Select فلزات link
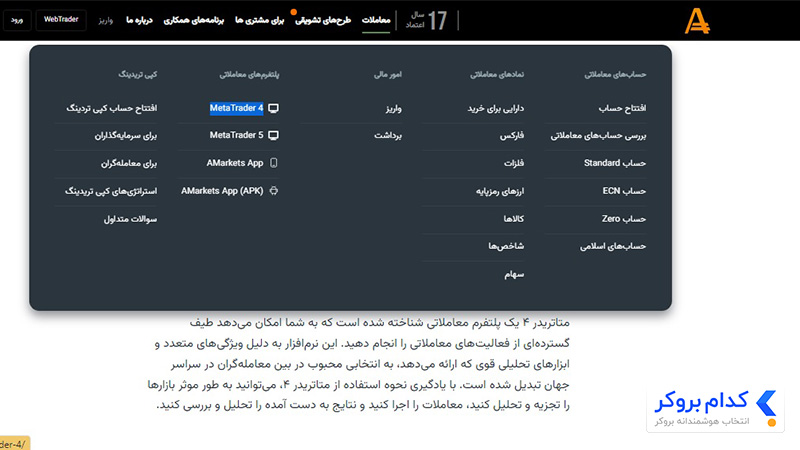Screen dimensions: 800x450 click(x=514, y=163)
